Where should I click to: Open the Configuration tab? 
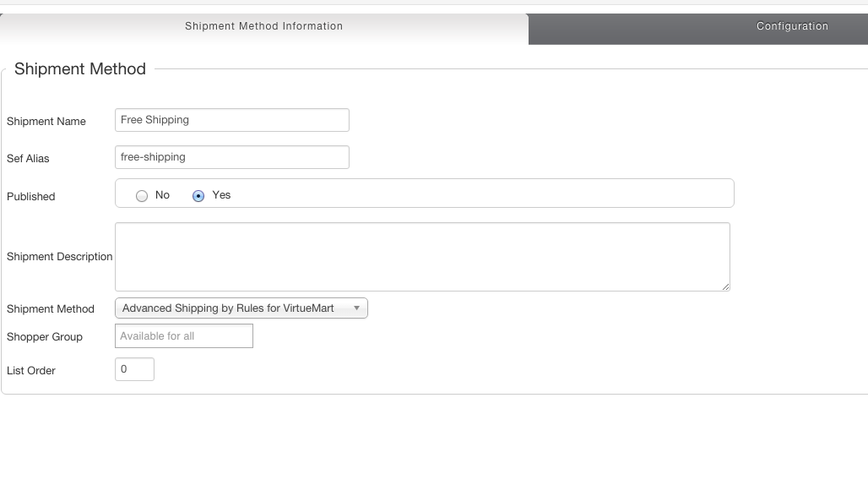click(791, 26)
